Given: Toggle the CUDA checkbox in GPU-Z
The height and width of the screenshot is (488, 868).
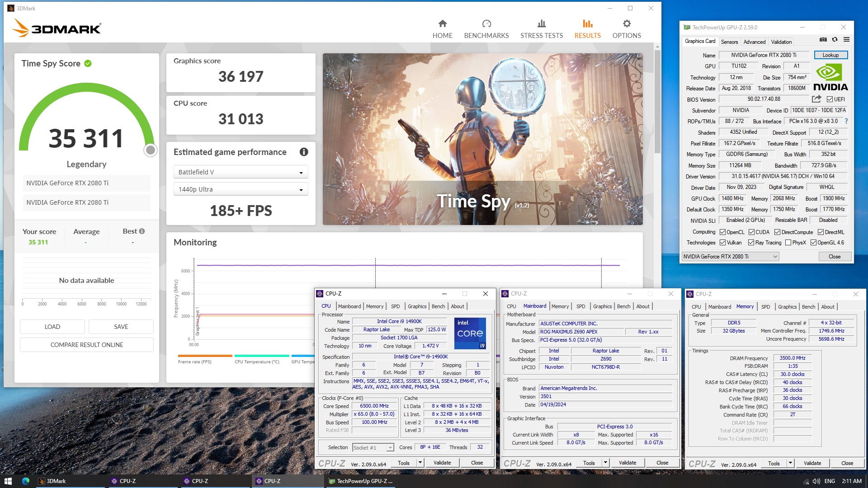Looking at the screenshot, I should [x=751, y=232].
